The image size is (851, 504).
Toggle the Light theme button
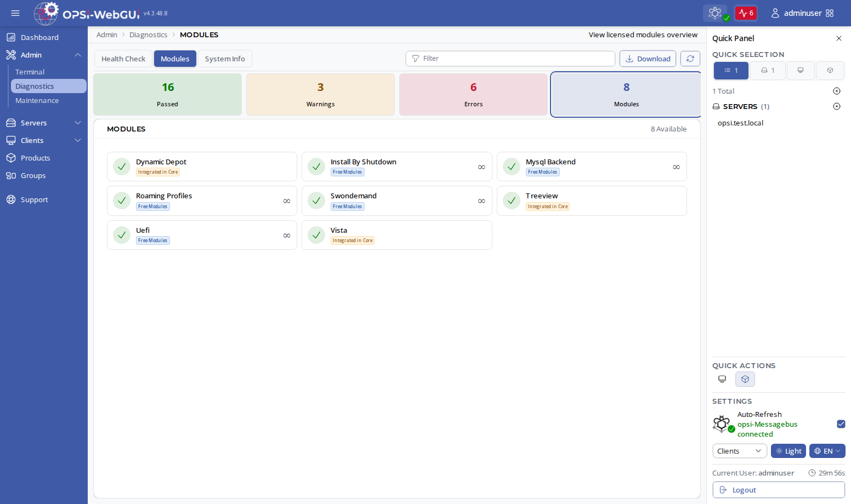[788, 451]
